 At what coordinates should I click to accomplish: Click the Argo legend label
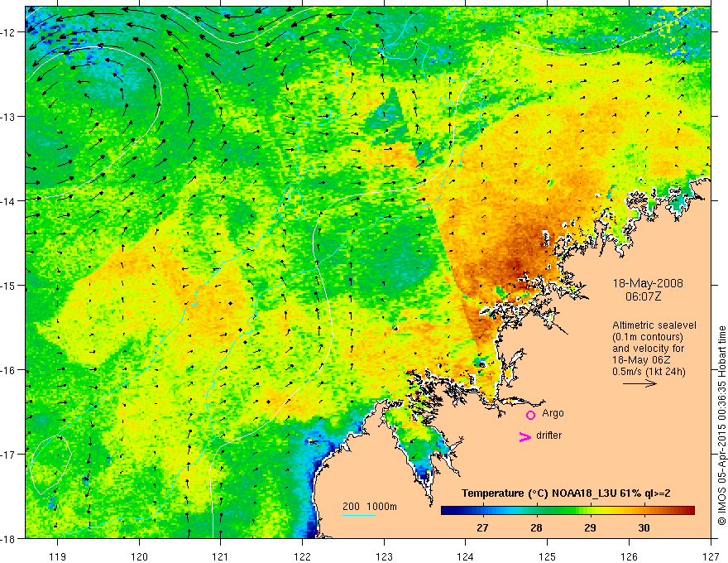tap(553, 413)
